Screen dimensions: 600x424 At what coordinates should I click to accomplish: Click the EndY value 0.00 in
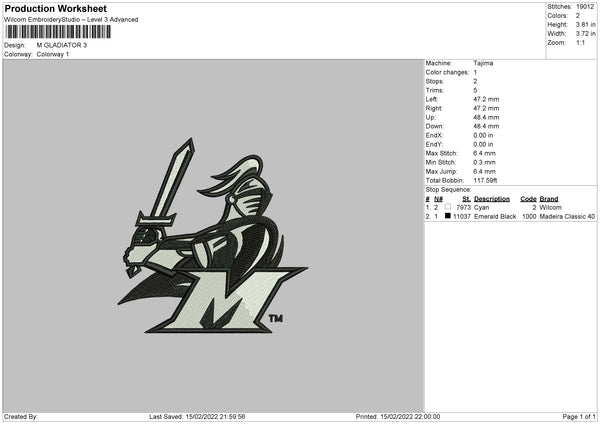pyautogui.click(x=483, y=144)
